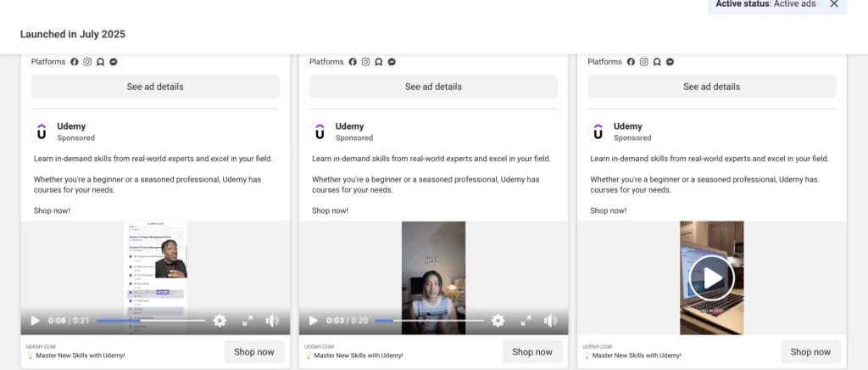Viewport: 868px width, 370px height.
Task: Click the Audience Network icon on the 0:20 video ad
Action: 379,62
